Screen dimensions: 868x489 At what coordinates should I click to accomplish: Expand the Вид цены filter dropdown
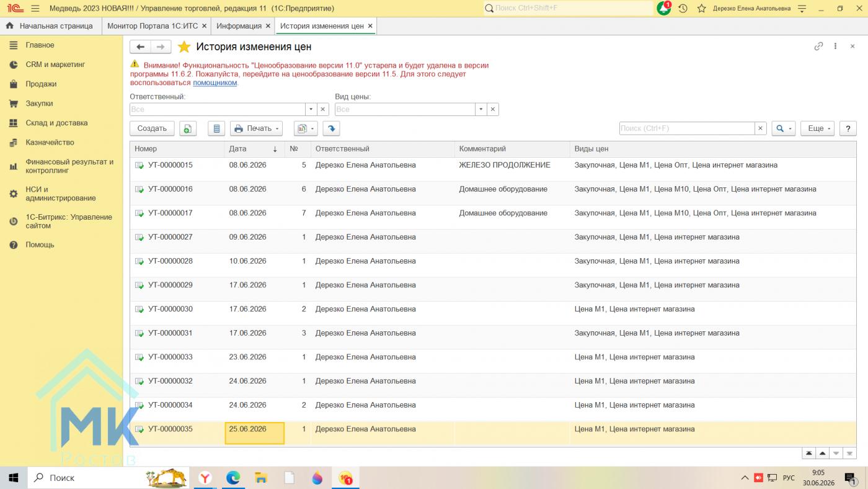coord(480,109)
